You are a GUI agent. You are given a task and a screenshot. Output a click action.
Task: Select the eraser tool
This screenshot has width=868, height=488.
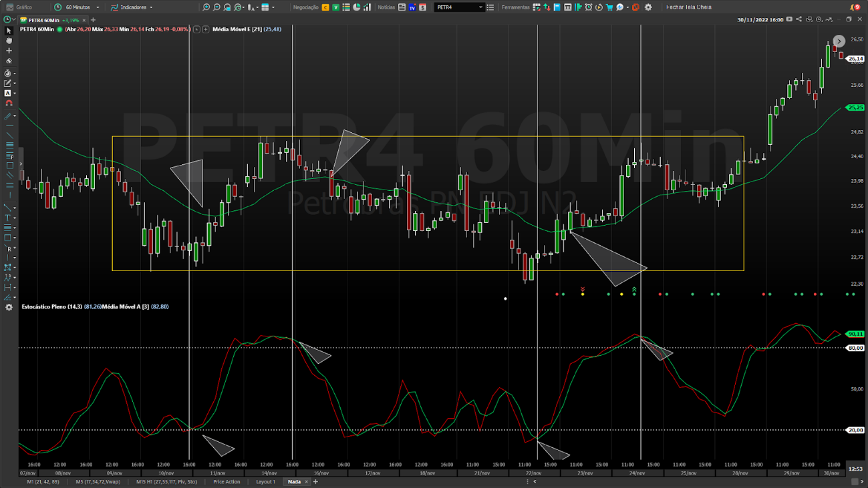[9, 61]
